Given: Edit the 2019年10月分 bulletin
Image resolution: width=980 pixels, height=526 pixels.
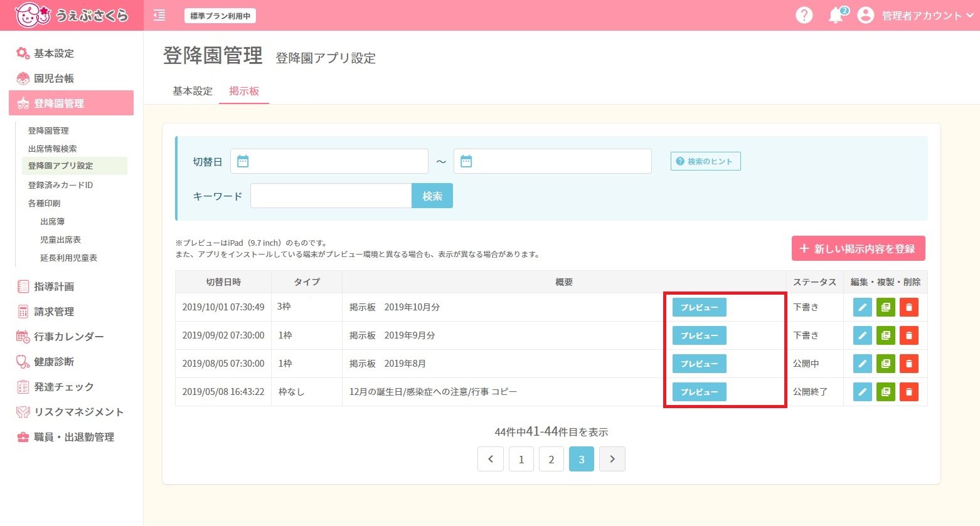Looking at the screenshot, I should pos(863,307).
